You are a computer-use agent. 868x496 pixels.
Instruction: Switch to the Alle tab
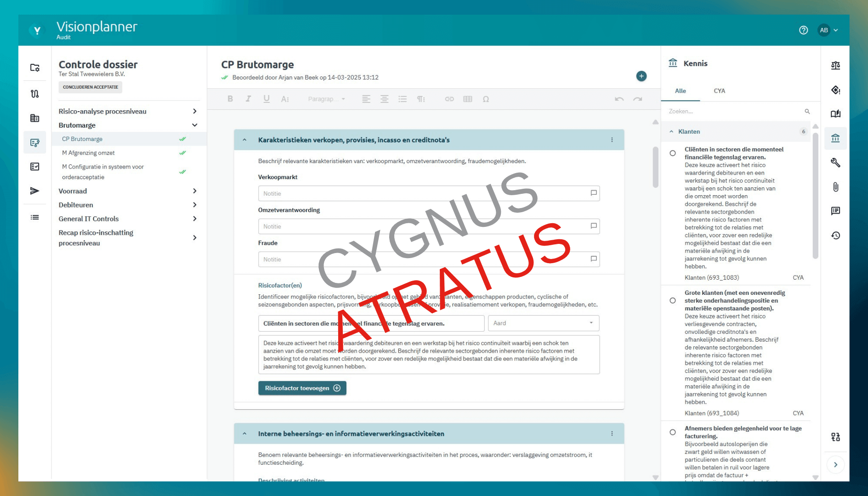(681, 91)
